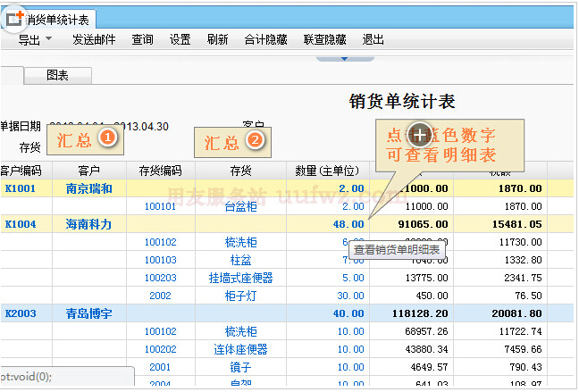579x392 pixels.
Task: Click the 客户编码 column header
Action: pyautogui.click(x=21, y=171)
